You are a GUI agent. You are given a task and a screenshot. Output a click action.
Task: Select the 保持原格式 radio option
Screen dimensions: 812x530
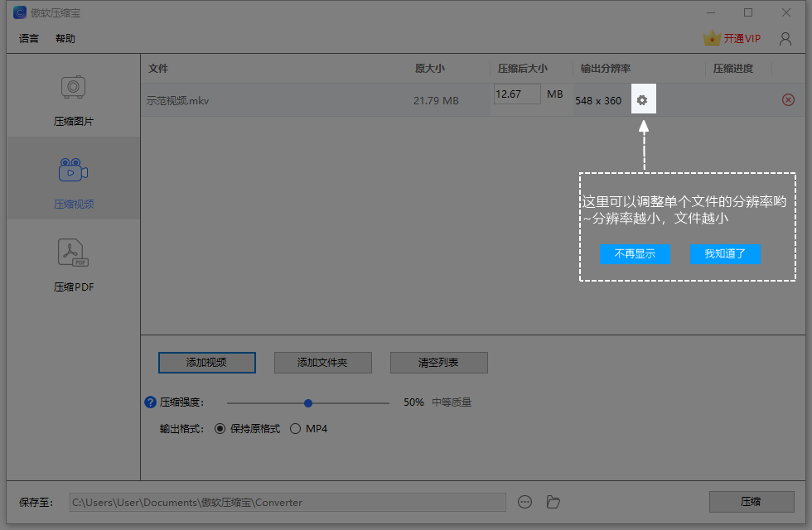point(220,429)
